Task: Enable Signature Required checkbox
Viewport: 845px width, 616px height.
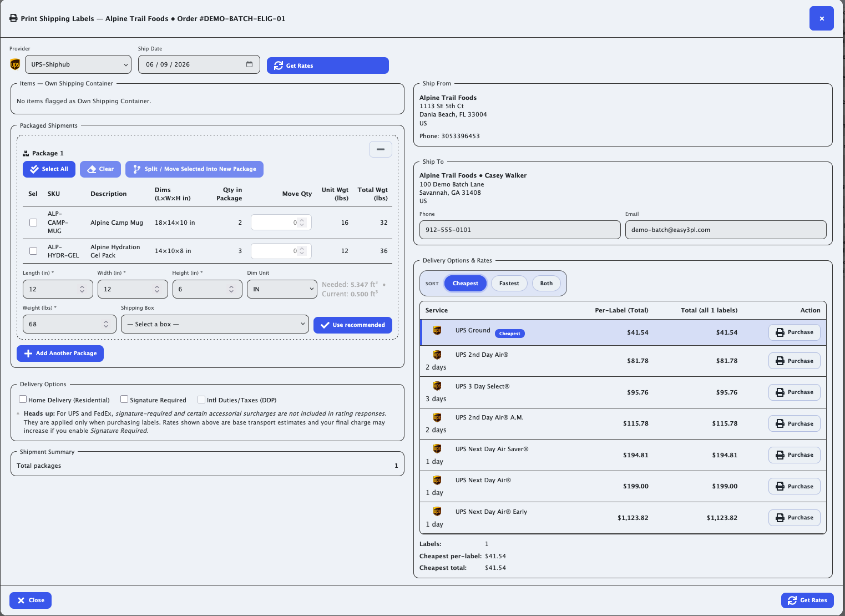Action: coord(124,399)
